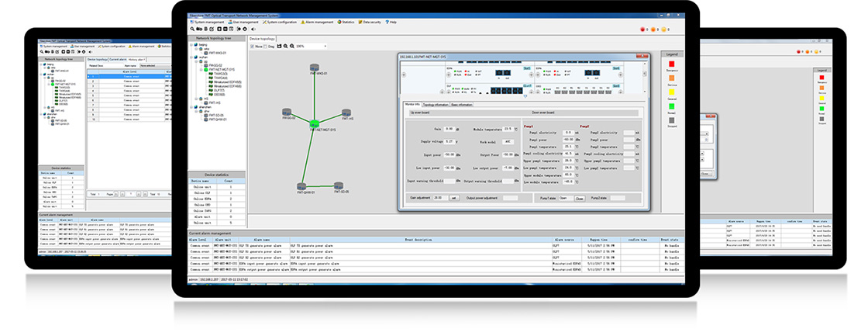Click the Close button beside Pump1 state
The height and width of the screenshot is (336, 868).
580,199
